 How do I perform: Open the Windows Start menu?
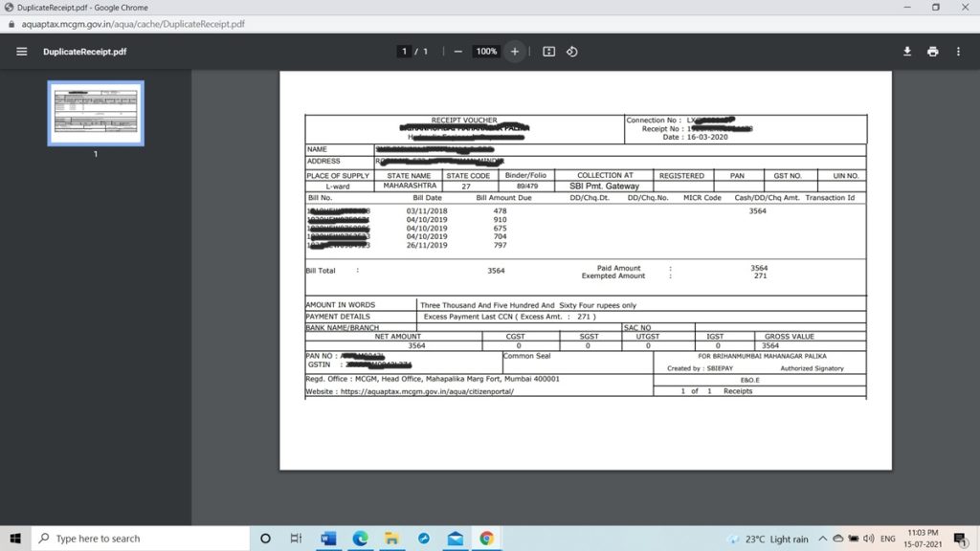point(14,539)
